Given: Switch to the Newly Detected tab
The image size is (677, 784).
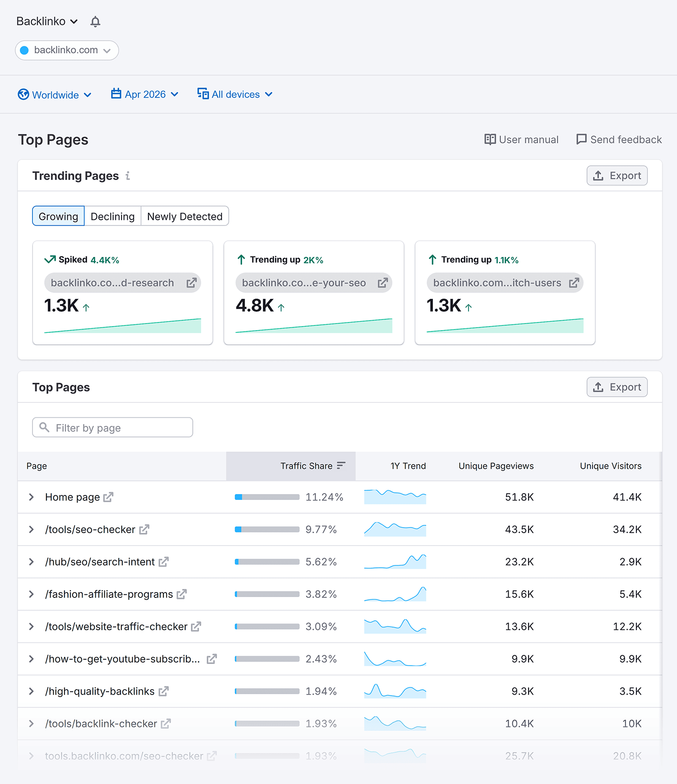Looking at the screenshot, I should click(x=185, y=216).
